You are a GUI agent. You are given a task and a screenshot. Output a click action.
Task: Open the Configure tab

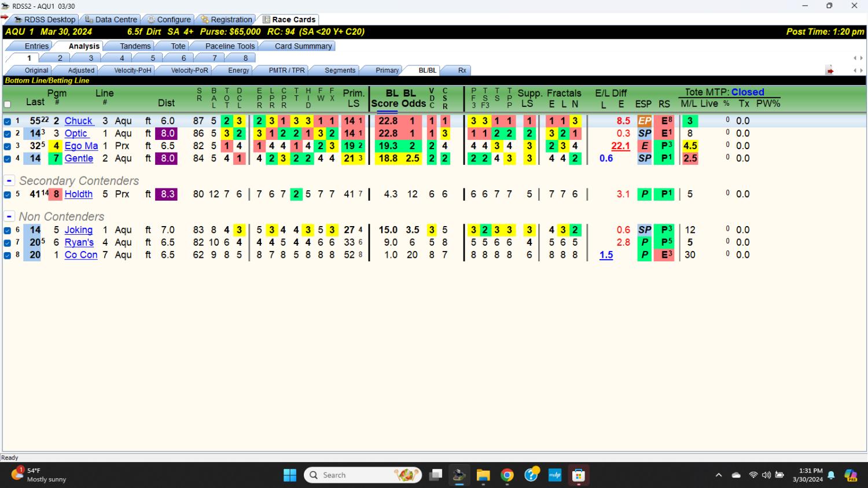(x=168, y=20)
